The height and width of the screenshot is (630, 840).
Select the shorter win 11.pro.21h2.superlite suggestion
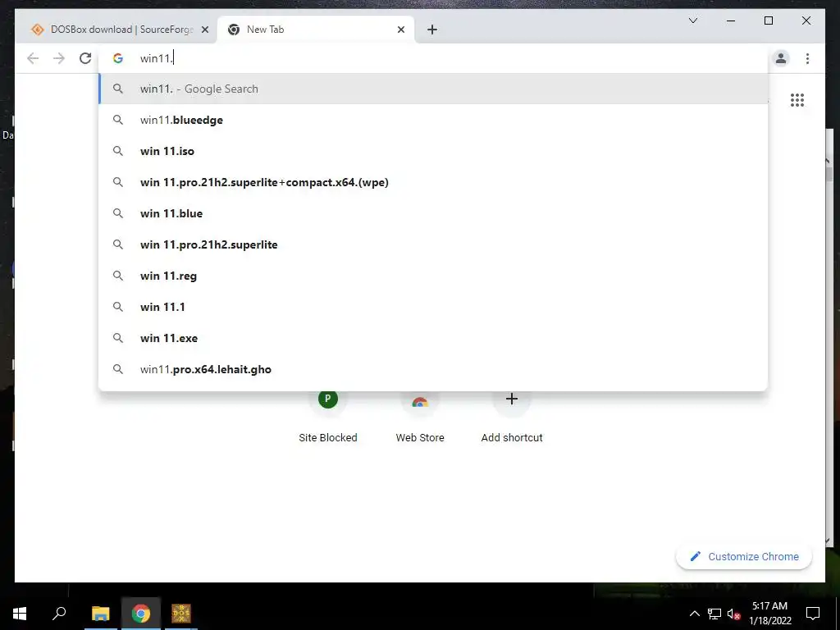433,244
